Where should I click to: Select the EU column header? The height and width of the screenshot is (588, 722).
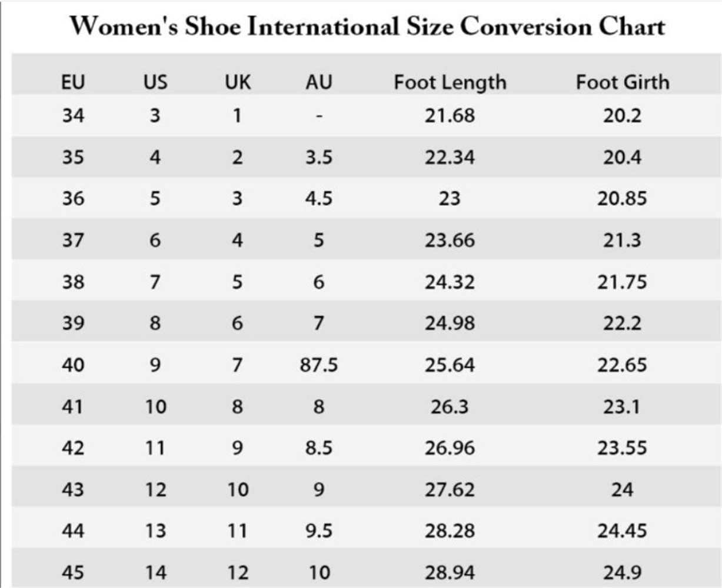tap(73, 82)
